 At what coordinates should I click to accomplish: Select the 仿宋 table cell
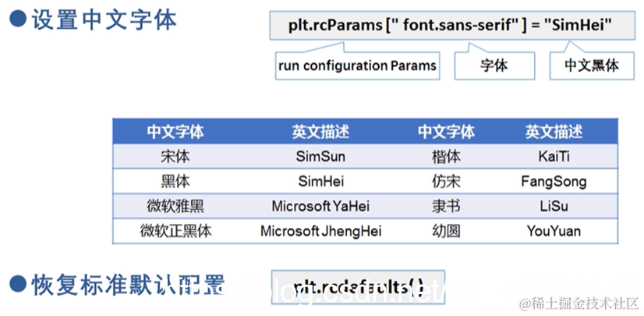tap(447, 181)
